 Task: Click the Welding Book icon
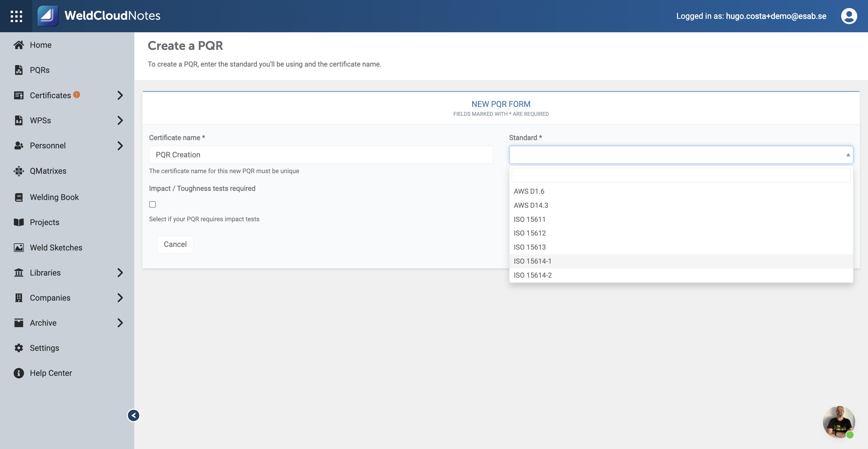tap(19, 197)
